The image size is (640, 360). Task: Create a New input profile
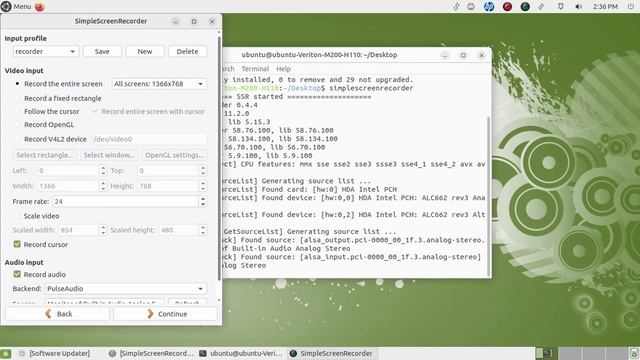tap(144, 51)
